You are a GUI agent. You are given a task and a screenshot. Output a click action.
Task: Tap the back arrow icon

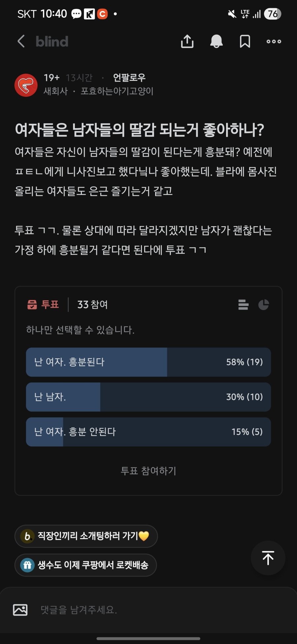21,42
